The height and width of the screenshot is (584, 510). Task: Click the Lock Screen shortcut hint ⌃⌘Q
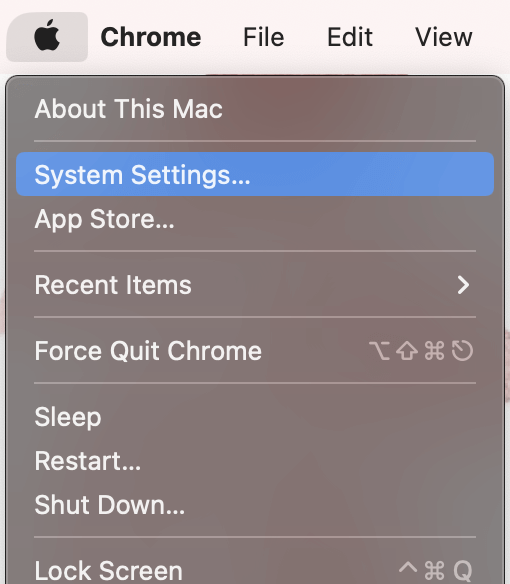436,570
